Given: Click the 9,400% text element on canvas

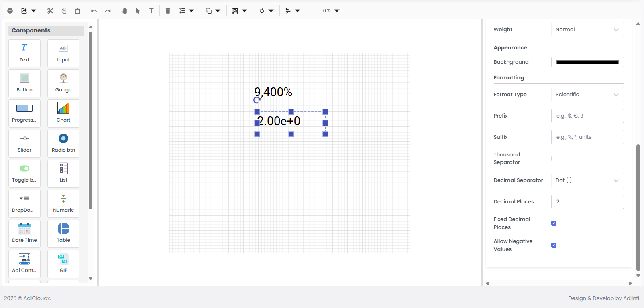Looking at the screenshot, I should tap(273, 92).
